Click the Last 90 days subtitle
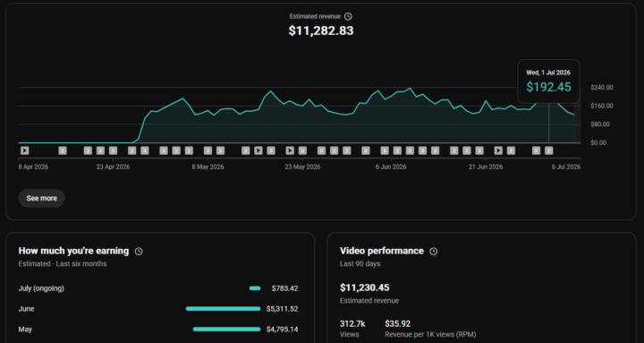644x343 pixels. click(x=360, y=264)
